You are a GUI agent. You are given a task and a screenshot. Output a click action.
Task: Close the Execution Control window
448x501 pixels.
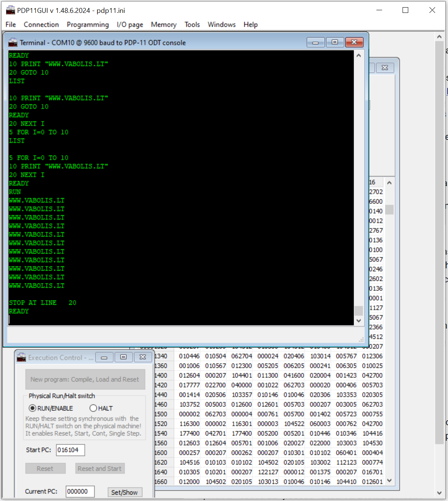click(143, 357)
